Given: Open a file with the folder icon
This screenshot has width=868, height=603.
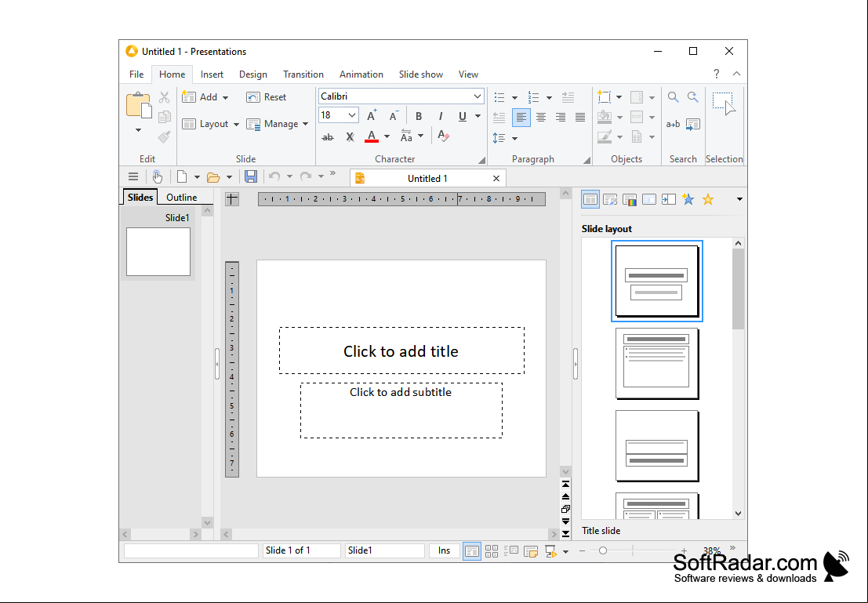Looking at the screenshot, I should click(213, 177).
